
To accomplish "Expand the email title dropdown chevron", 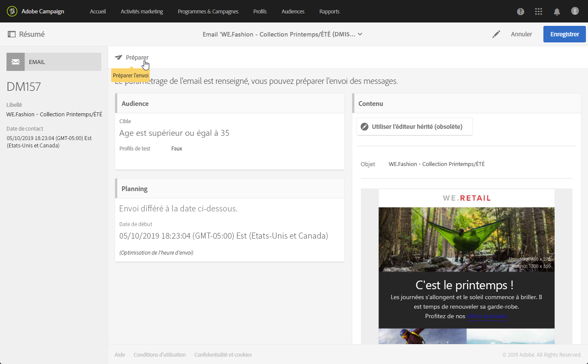I will point(360,34).
